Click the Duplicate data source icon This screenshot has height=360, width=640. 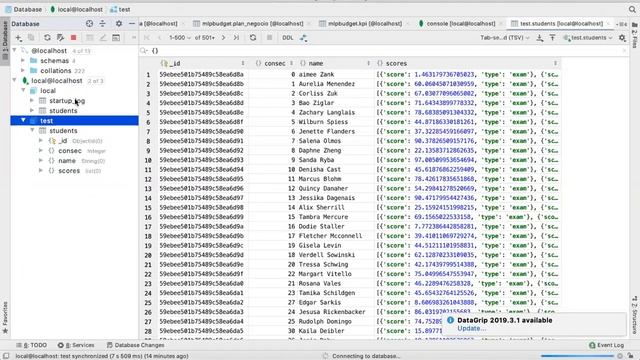click(31, 38)
